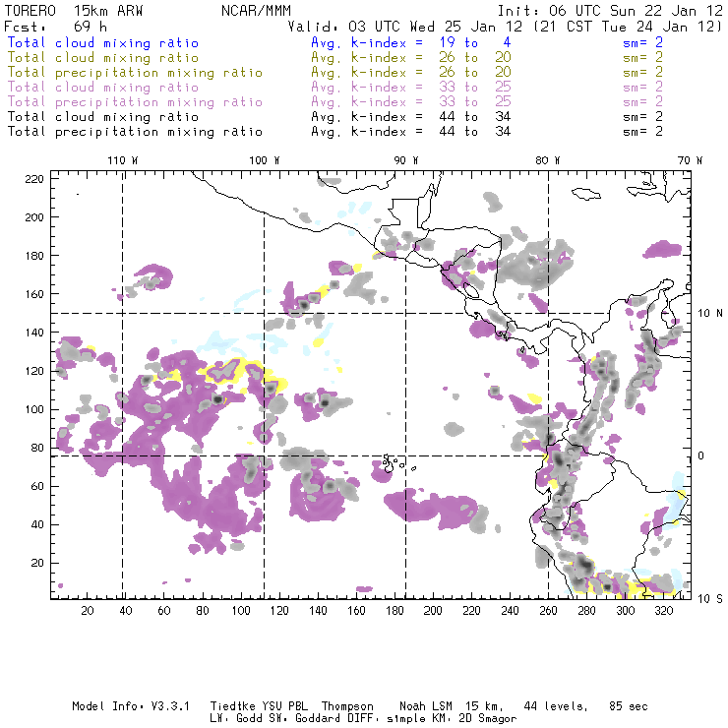728x728 pixels.
Task: Select the 'Thompson' microphysics footer text
Action: [347, 706]
